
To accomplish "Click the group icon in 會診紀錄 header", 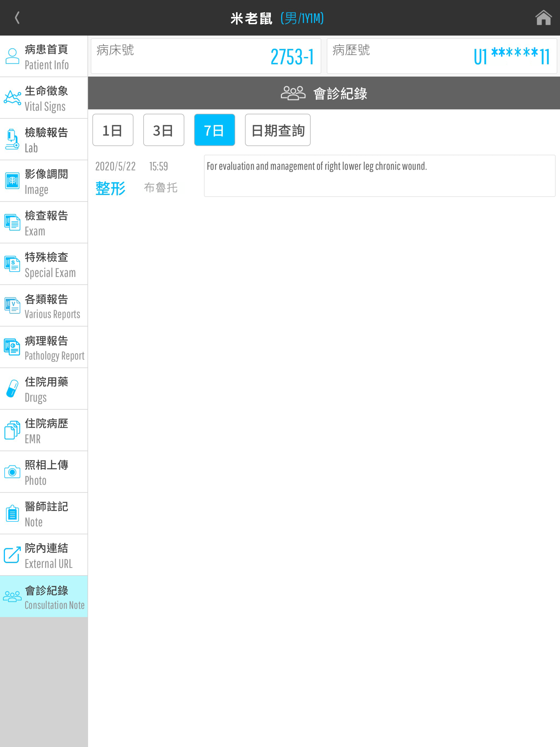I will coord(293,93).
